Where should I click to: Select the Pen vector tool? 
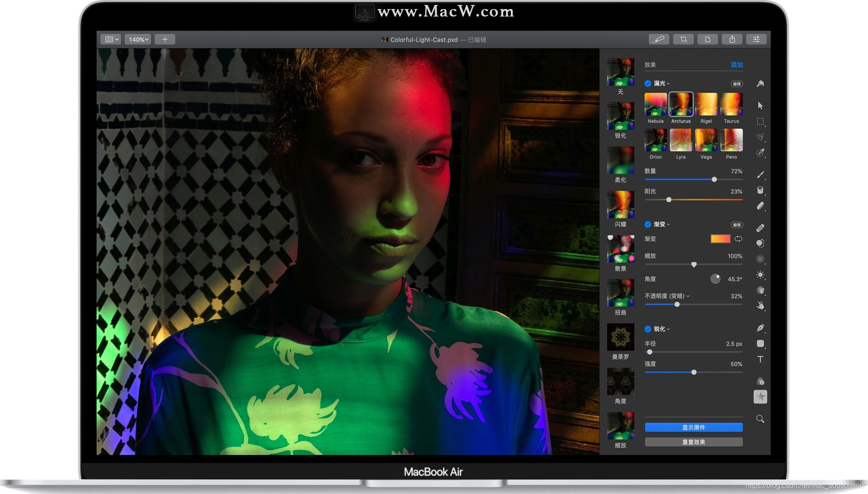(x=760, y=328)
